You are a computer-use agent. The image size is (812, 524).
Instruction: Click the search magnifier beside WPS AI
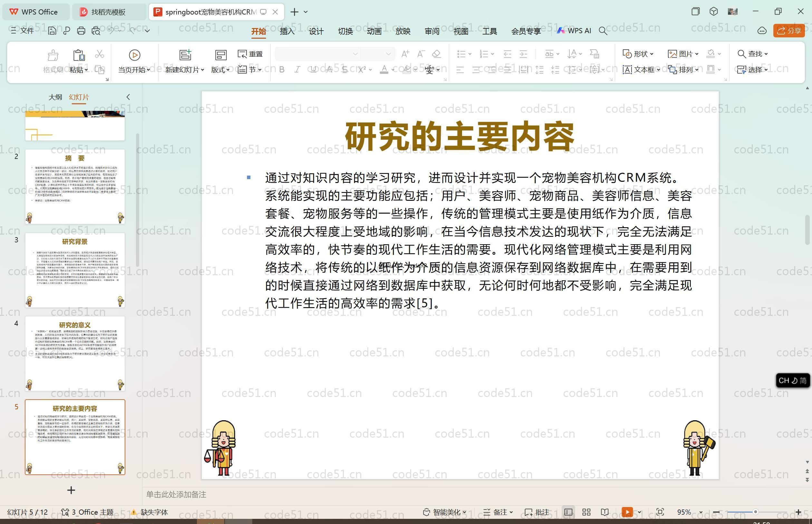603,31
